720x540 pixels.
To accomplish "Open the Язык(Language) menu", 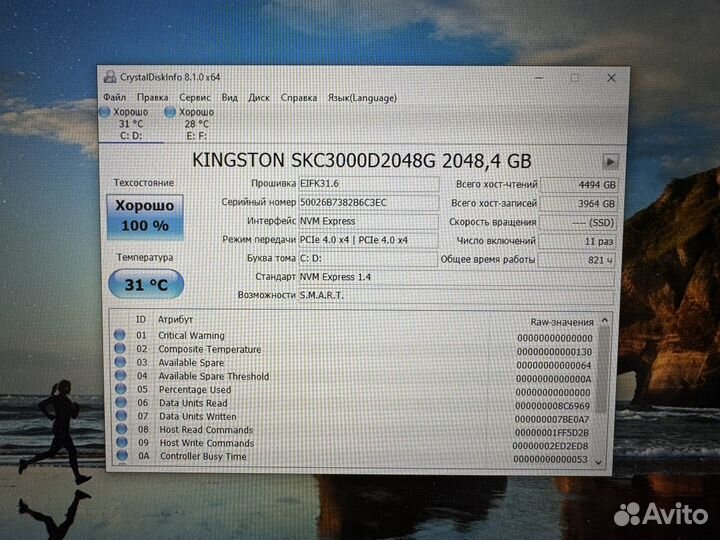I will [362, 98].
